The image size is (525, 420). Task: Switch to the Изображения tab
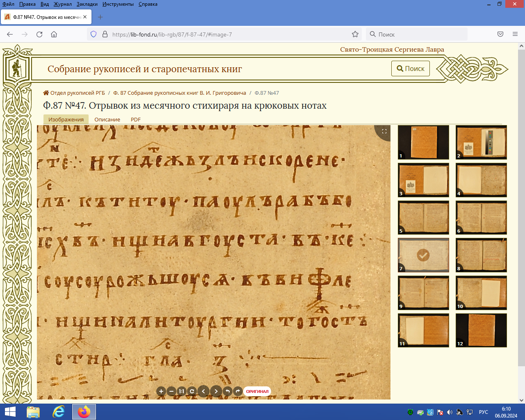pos(66,119)
